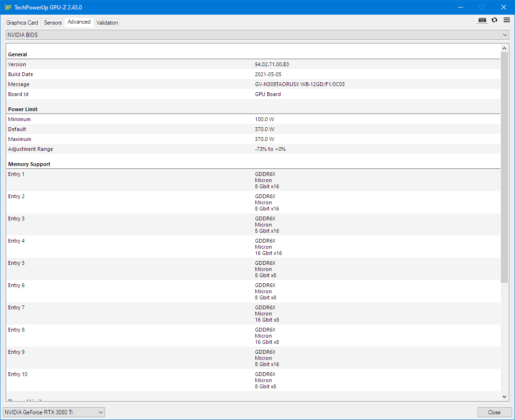Click the Default power limit value 370.0 W
515x420 pixels.
pos(265,129)
